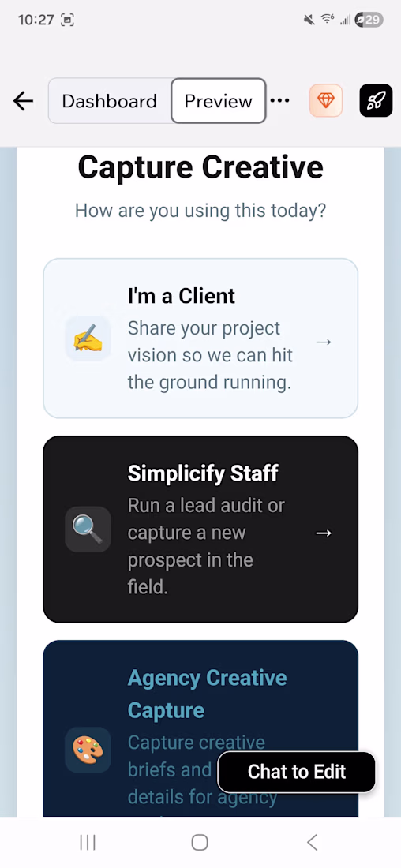The image size is (401, 868).
Task: Tap the artist palette emoji icon
Action: (88, 750)
